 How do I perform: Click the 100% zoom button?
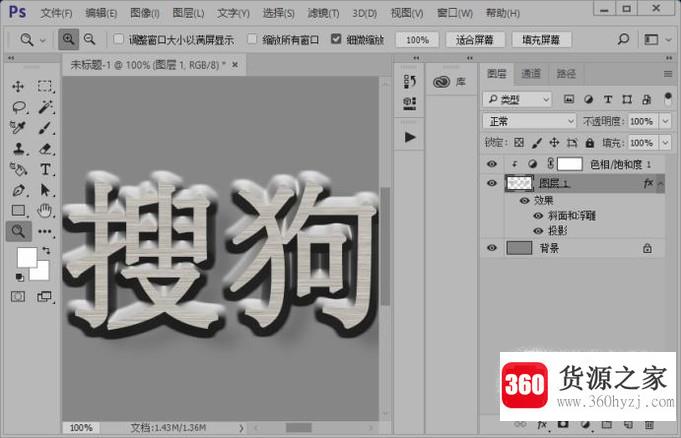[x=417, y=40]
